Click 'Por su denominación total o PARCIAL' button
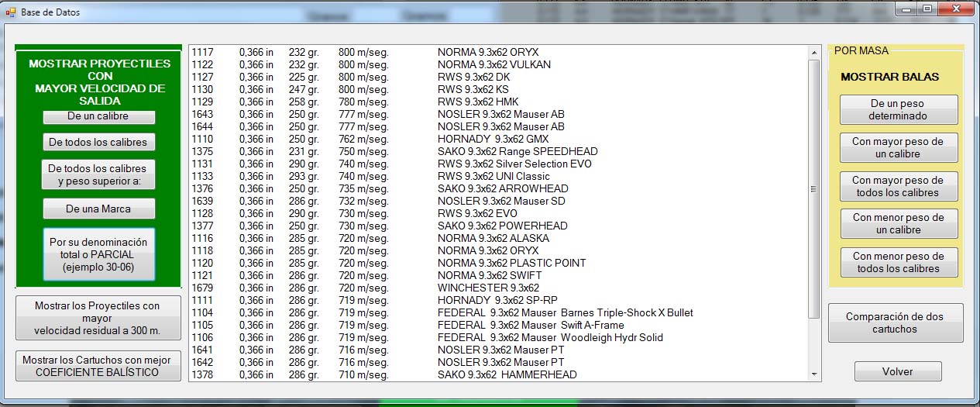Screen dimensions: 980x407 98,254
